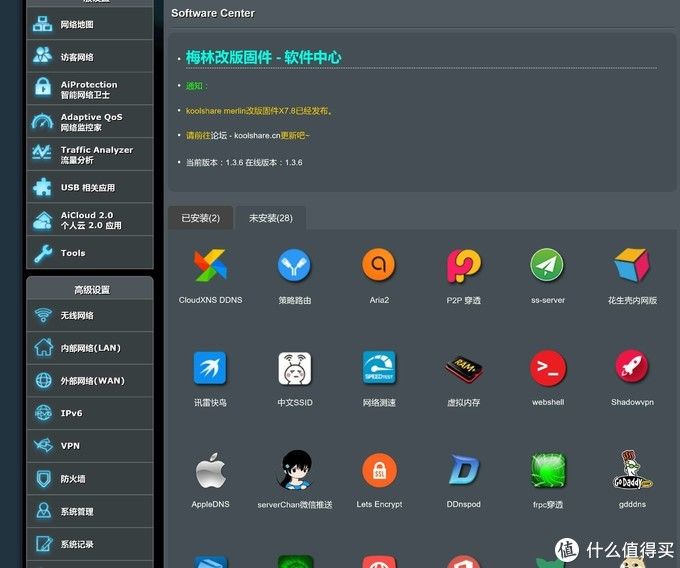Click the 梅林改版固件 - 软件中心 heading
Image resolution: width=680 pixels, height=568 pixels.
[264, 57]
